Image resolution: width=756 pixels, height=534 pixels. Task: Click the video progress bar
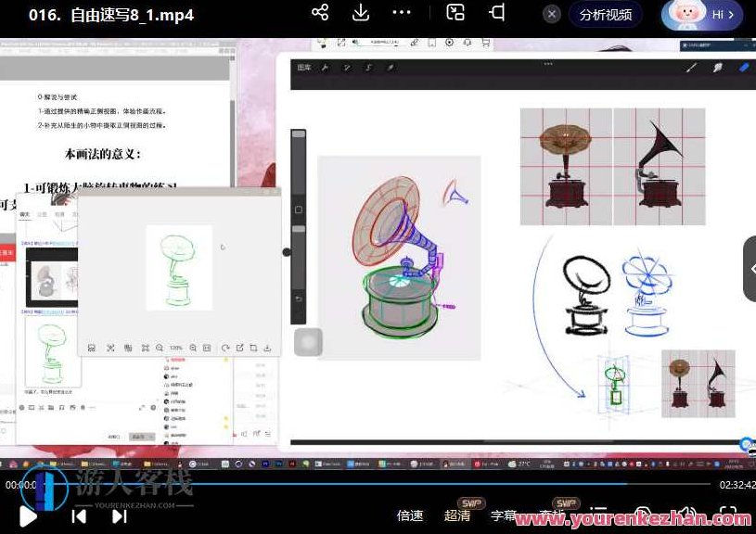(371, 484)
